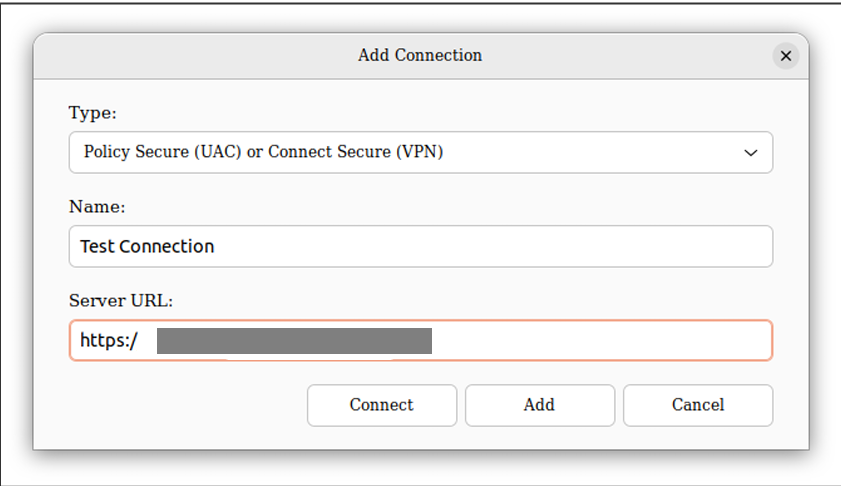The image size is (841, 486).
Task: Click the Name input field
Action: [420, 246]
